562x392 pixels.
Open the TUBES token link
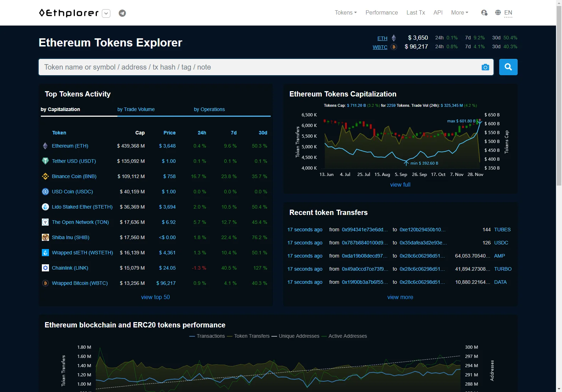[x=502, y=230]
